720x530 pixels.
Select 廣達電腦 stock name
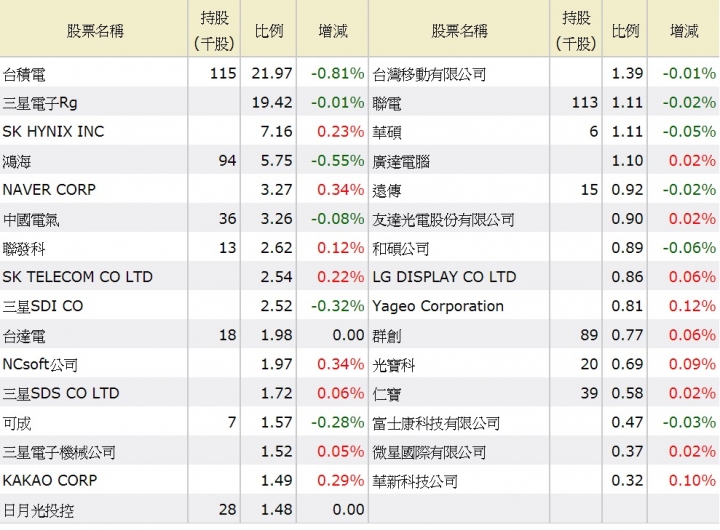(401, 161)
